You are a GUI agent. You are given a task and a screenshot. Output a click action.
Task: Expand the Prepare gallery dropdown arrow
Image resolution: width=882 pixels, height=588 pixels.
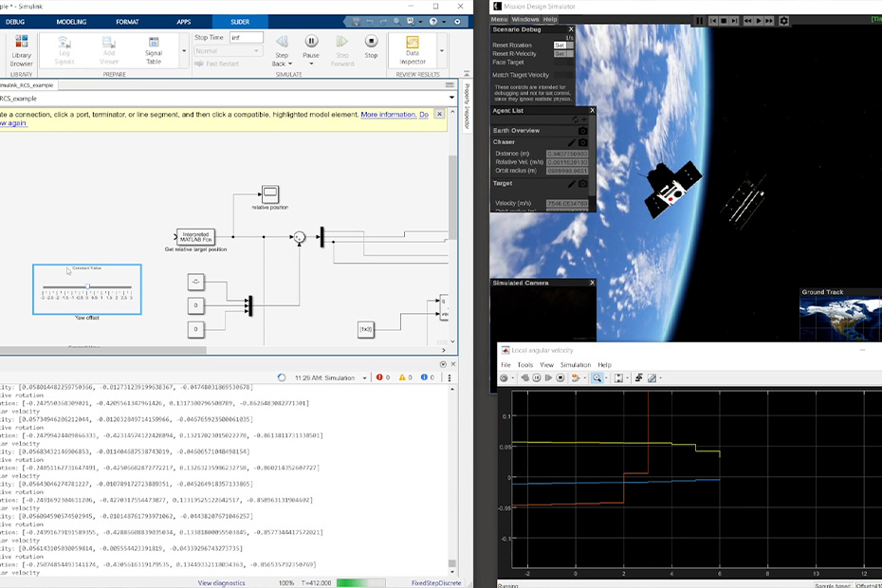pyautogui.click(x=184, y=51)
